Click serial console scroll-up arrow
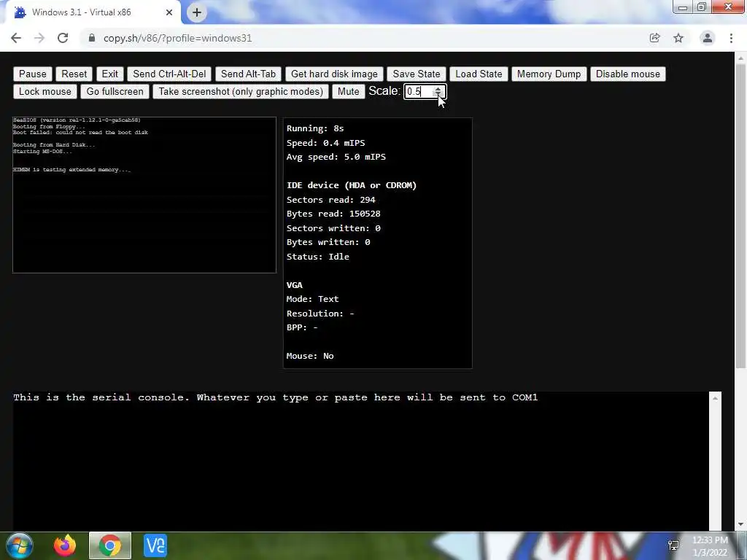The width and height of the screenshot is (747, 560). pos(715,398)
